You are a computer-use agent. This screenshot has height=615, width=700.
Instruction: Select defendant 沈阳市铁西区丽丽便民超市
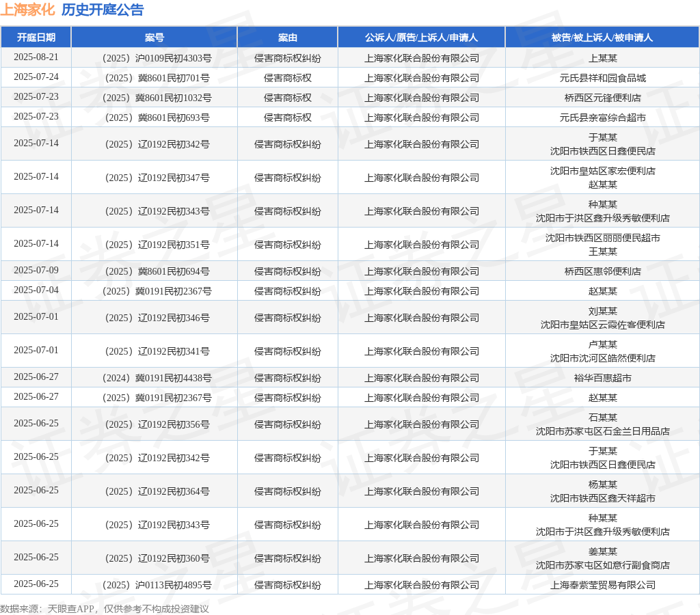603,238
